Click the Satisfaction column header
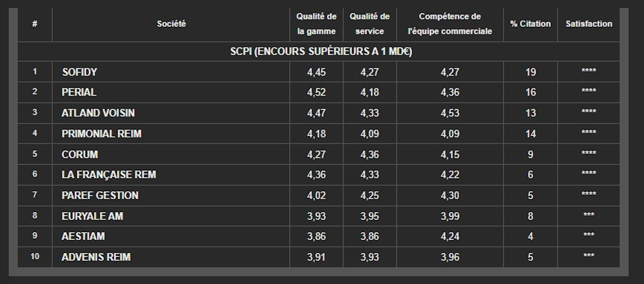Screen dimensions: 644x284 (589, 24)
